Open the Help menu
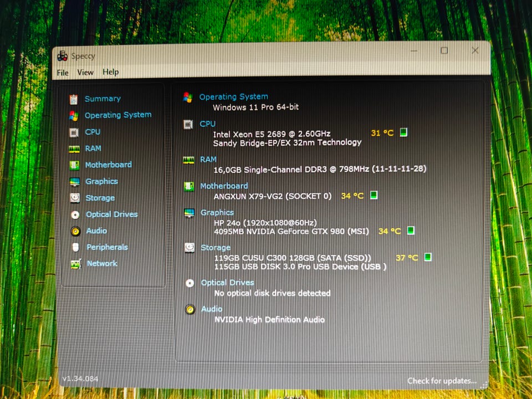 click(111, 72)
